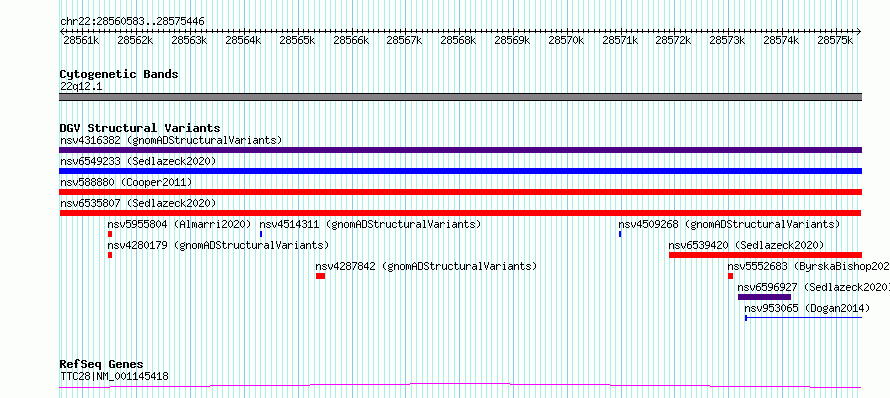Screen dimensions: 890x398
Task: Open the nsv4280179 (gnomADStructuralVariants) label
Action: pyautogui.click(x=218, y=245)
